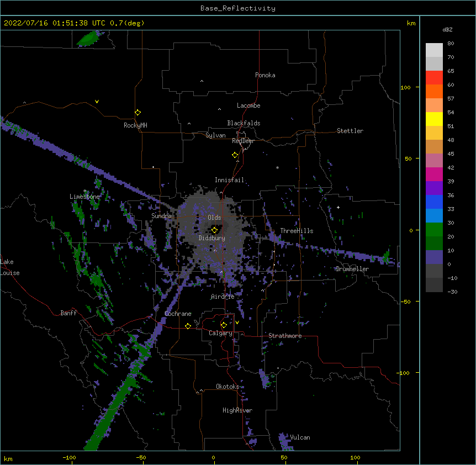
Task: Select the 10 dBZ slate-blue color swatch
Action: click(434, 257)
